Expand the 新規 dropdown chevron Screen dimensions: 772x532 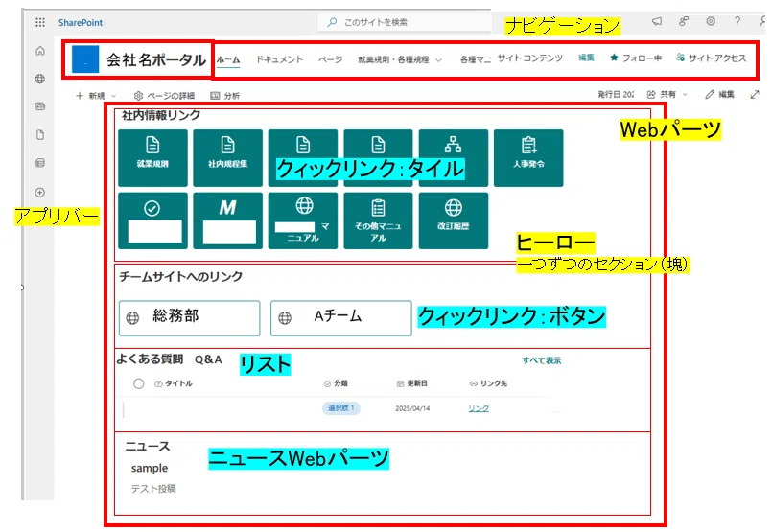(x=114, y=96)
